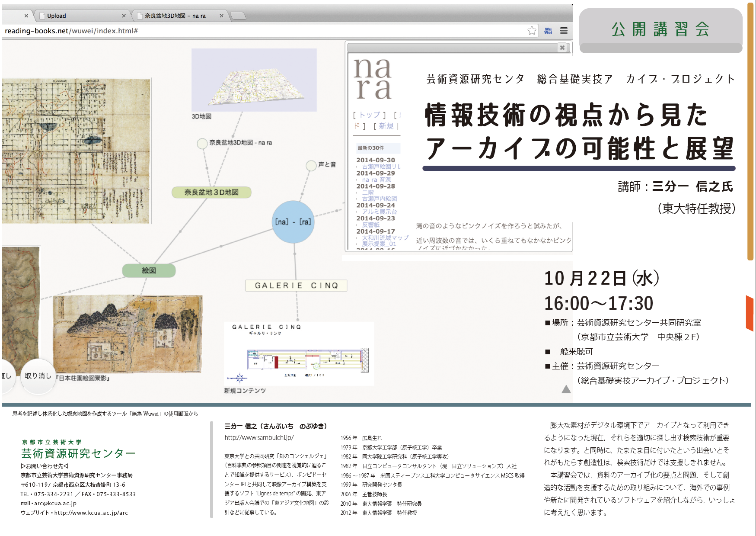Click the 新規コンテンツ caption
Screen dimensions: 756x536
pos(245,391)
